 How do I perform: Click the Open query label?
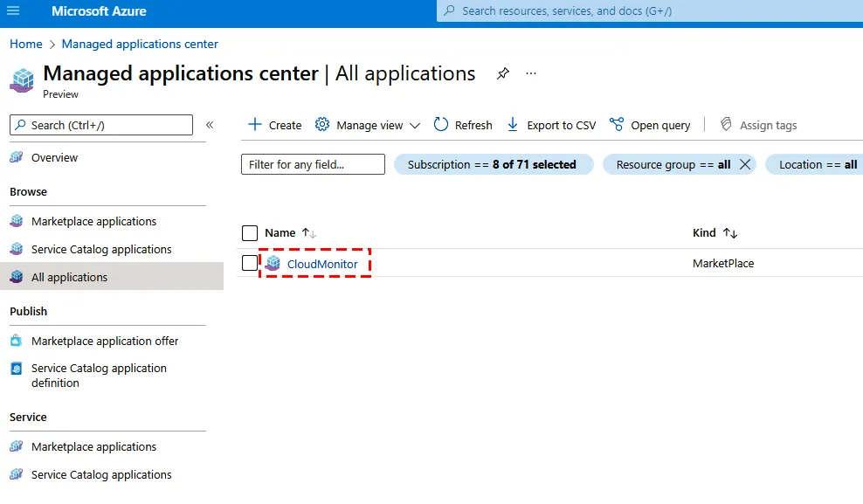[x=660, y=126]
